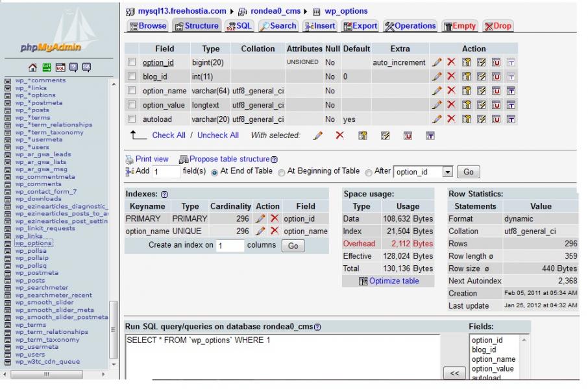The height and width of the screenshot is (389, 588).
Task: Select At Beginning of Table radio button
Action: click(x=281, y=172)
